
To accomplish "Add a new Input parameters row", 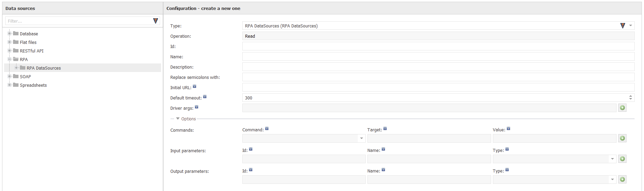I will (x=622, y=159).
